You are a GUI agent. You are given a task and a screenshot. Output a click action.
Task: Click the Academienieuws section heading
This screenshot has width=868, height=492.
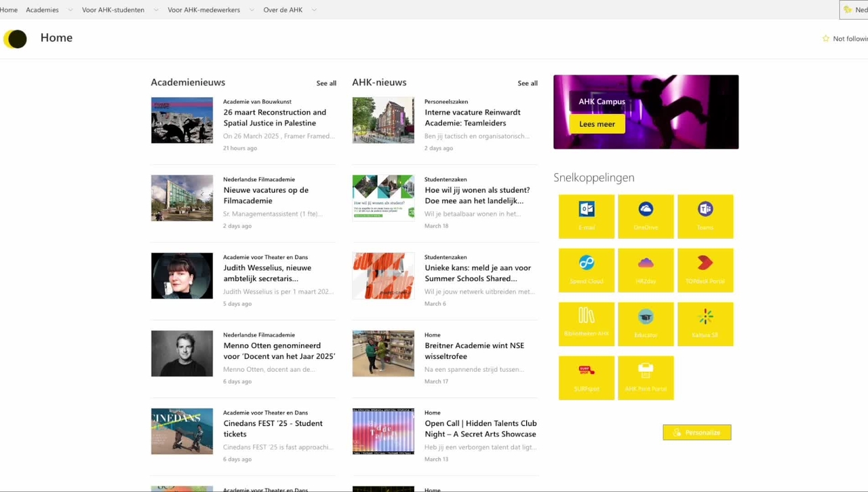(x=188, y=82)
